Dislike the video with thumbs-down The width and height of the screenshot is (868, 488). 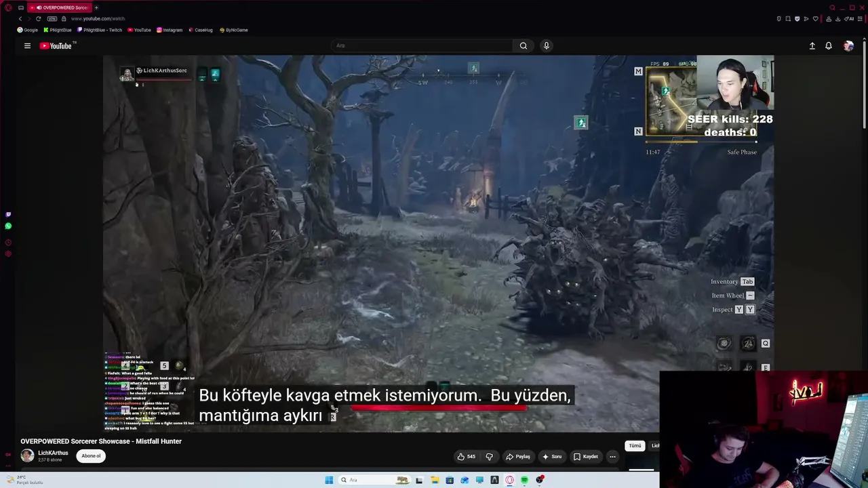pos(489,456)
